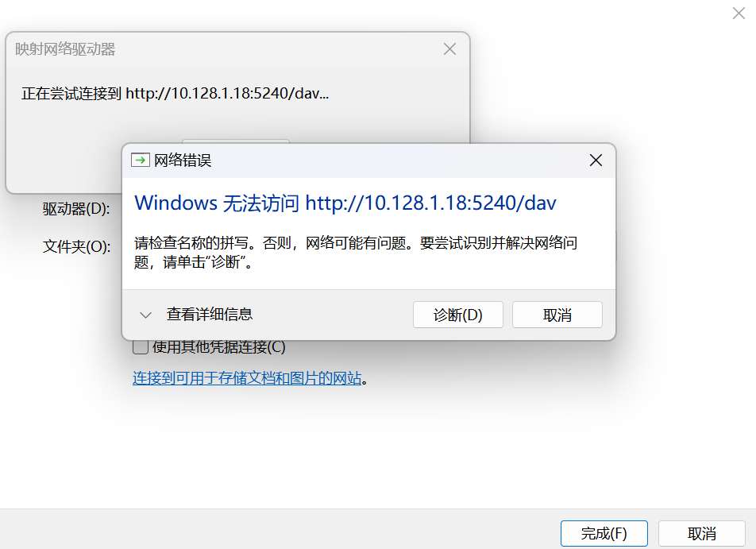
Task: Click the 驱动器(D): label
Action: (x=76, y=209)
